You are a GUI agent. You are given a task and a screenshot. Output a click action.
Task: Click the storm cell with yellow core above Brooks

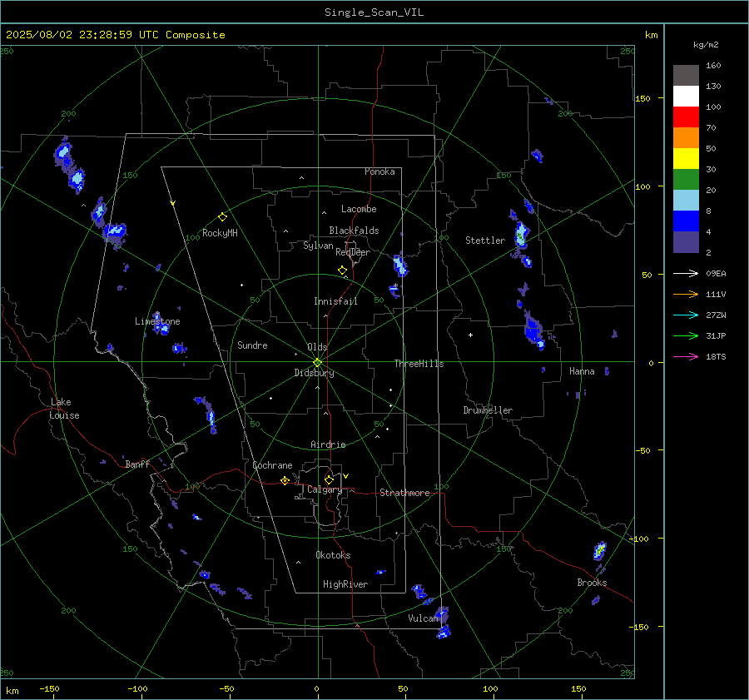tap(599, 550)
